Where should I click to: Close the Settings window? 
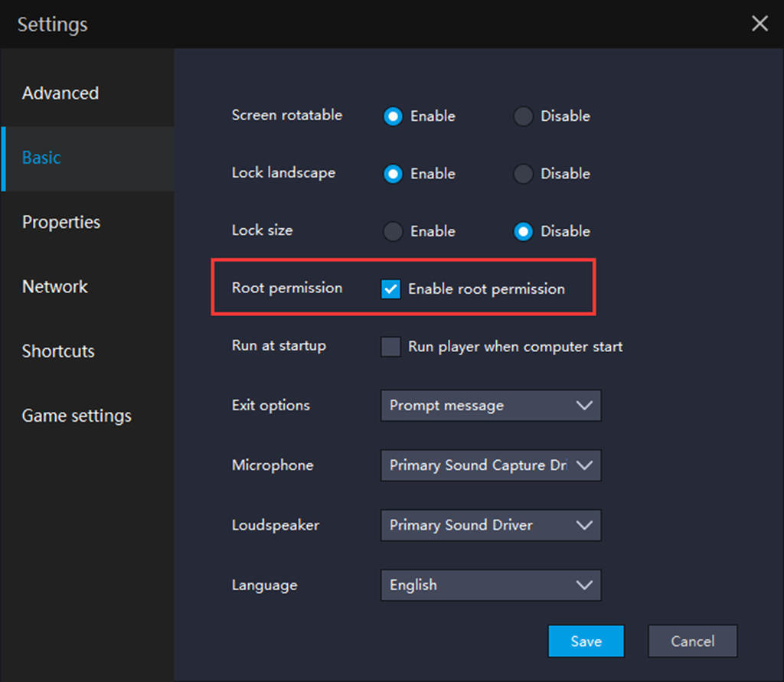[x=759, y=23]
